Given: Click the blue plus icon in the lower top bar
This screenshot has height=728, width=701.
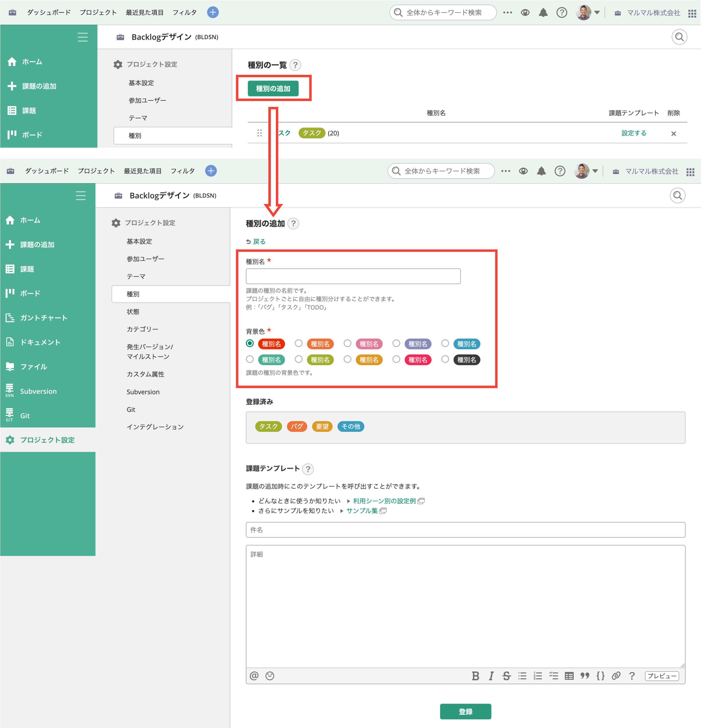Looking at the screenshot, I should [211, 171].
